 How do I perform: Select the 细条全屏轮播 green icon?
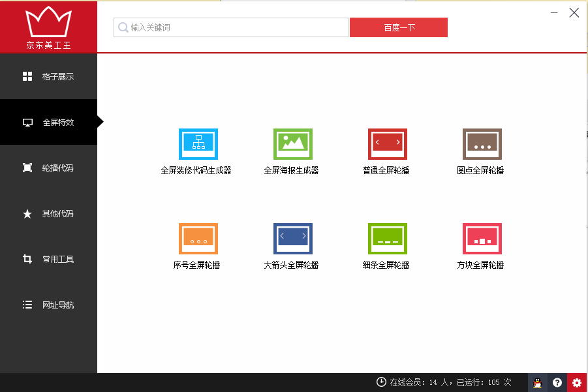tap(387, 239)
